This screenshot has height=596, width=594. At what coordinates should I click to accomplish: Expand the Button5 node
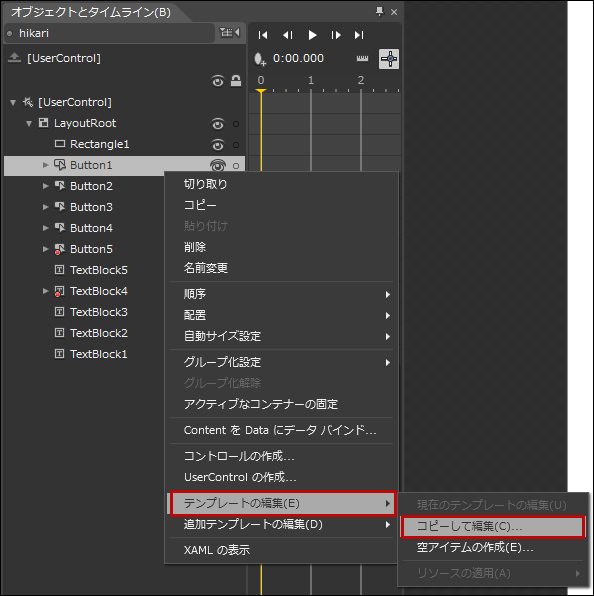pos(46,249)
